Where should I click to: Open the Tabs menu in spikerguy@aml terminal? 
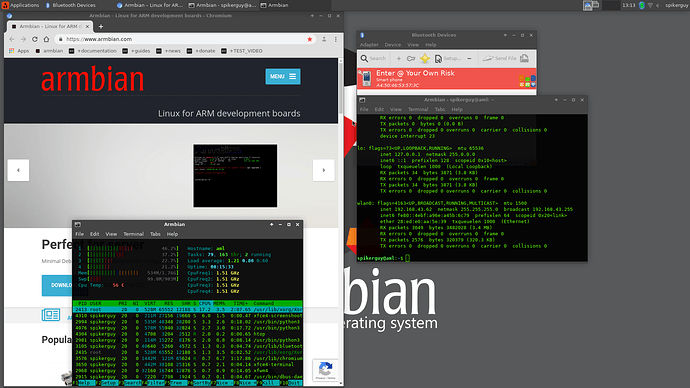(x=440, y=110)
